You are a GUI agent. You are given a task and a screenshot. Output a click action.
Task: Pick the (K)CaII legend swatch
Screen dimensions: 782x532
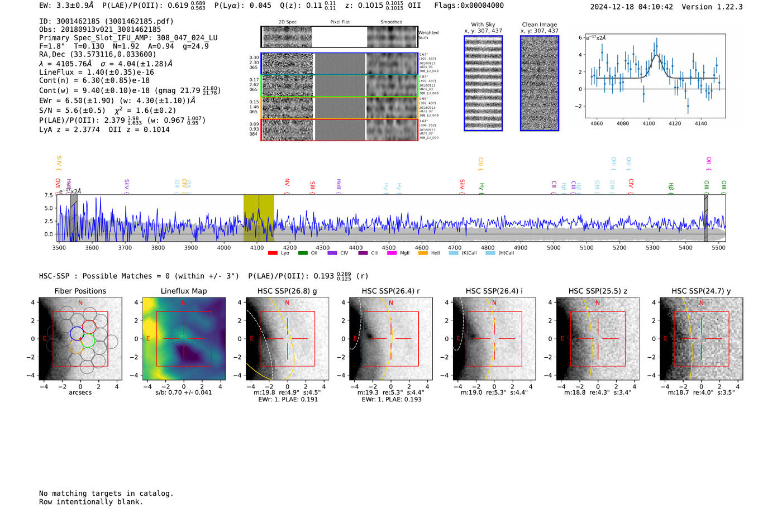(454, 253)
